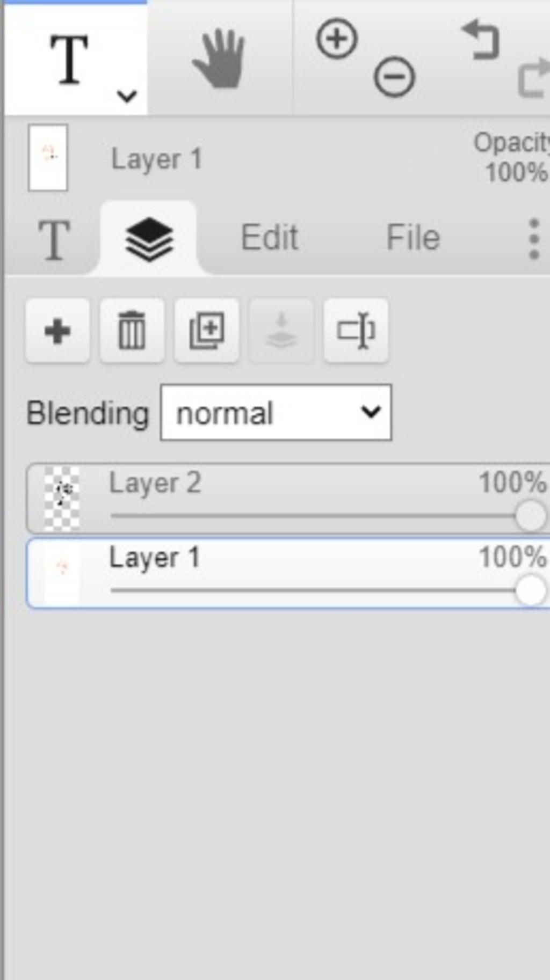Expand the Text tool chevron arrow

[127, 96]
